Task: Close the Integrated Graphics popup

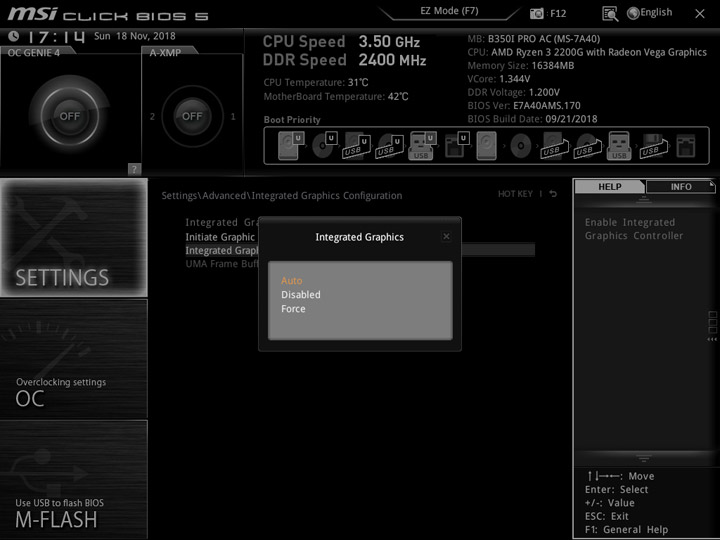Action: point(446,236)
